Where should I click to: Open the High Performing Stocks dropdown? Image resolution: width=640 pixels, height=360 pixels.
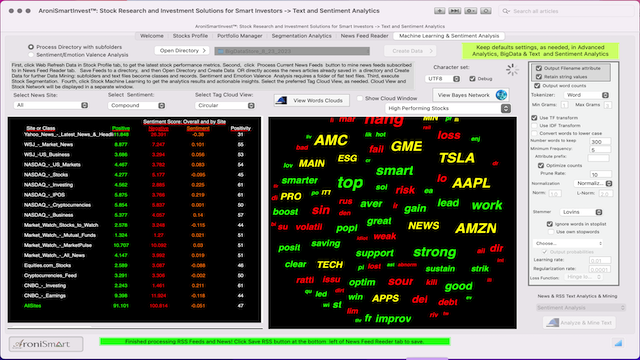[448, 109]
